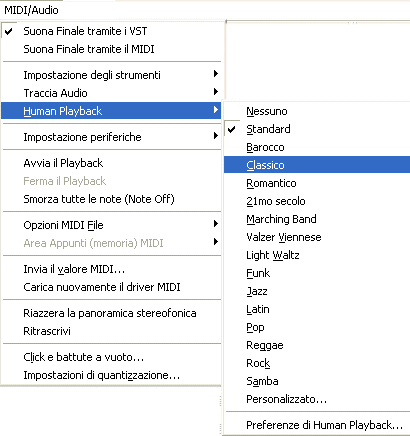The image size is (410, 436).
Task: Open Personalizzato custom style dialog
Action: [317, 399]
